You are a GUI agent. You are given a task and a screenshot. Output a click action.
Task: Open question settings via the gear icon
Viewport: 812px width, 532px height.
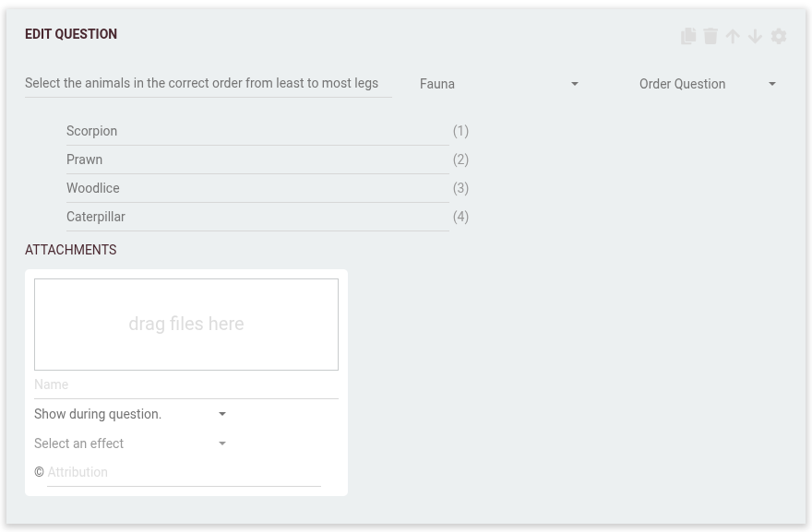(x=778, y=36)
